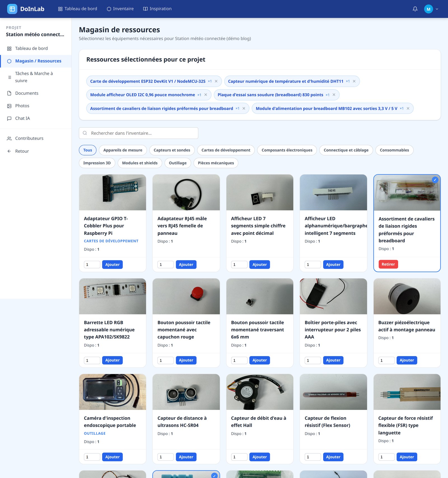
Task: Open Tableau de bord in top navigation
Action: (78, 9)
